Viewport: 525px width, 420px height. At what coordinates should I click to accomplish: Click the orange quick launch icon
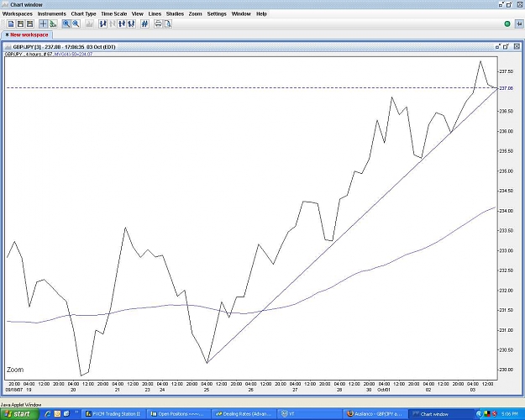[x=57, y=414]
